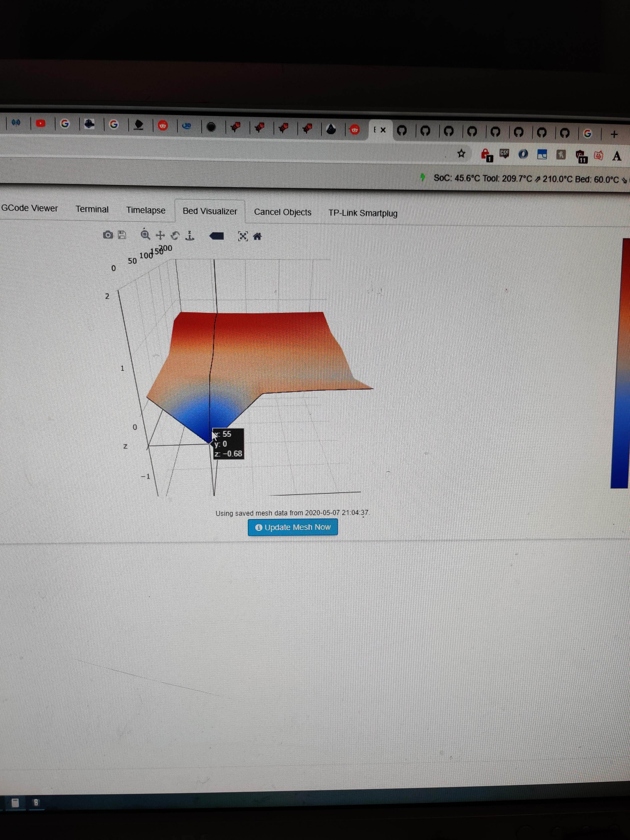Image resolution: width=630 pixels, height=840 pixels.
Task: Open the Cancel Objects tab
Action: point(282,212)
